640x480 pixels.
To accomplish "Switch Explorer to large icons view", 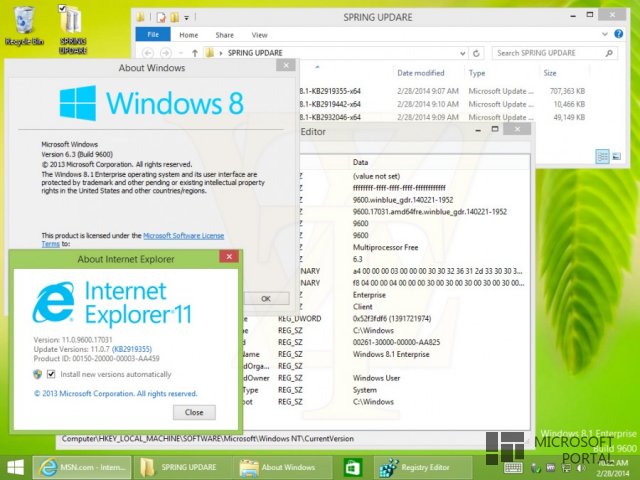I will click(x=616, y=156).
